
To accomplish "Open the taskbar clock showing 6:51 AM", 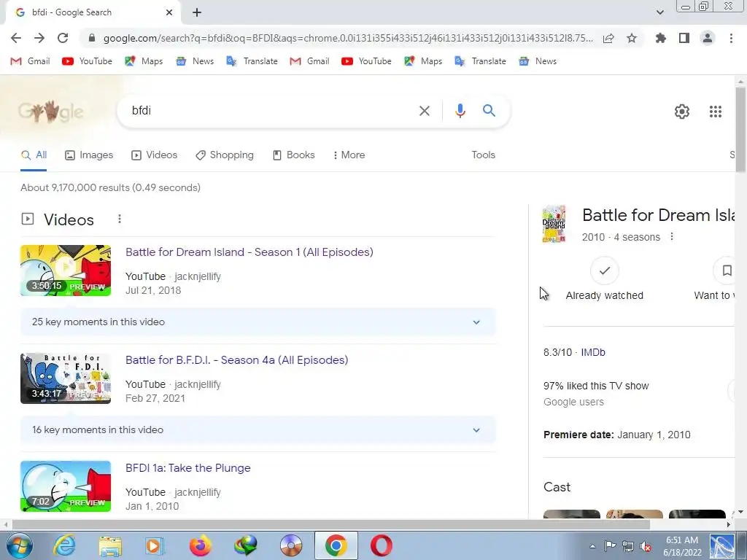I will pos(682,546).
